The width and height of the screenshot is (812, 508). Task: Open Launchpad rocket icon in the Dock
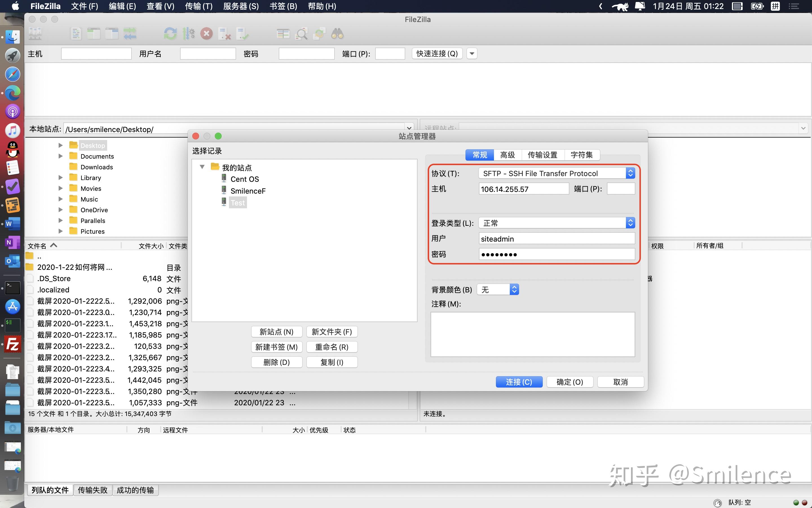12,55
